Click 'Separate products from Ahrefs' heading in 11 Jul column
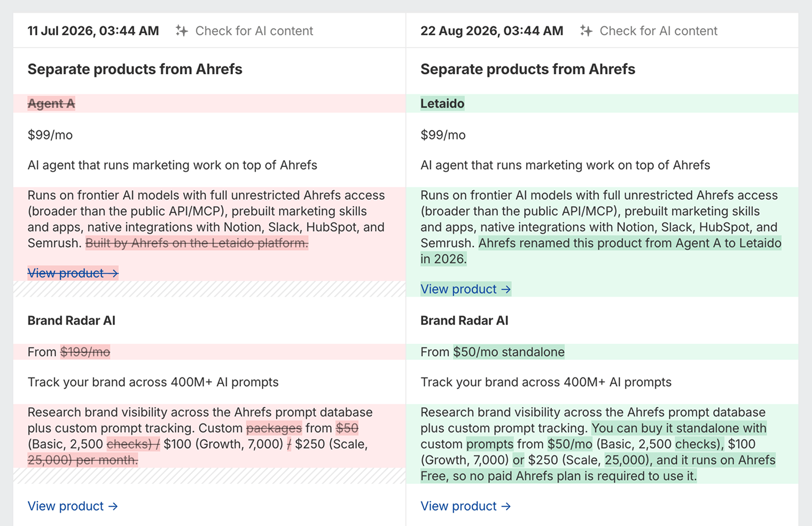The height and width of the screenshot is (526, 812). (x=135, y=69)
